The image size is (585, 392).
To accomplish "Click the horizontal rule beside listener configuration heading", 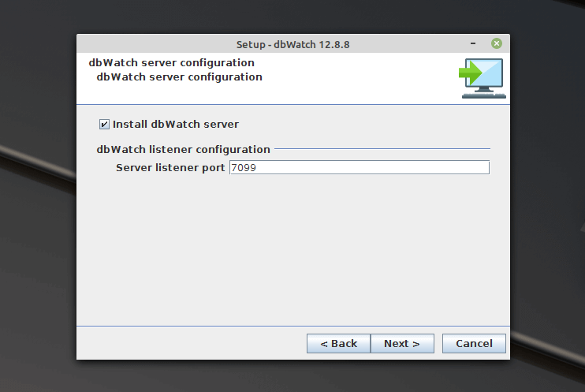I will pos(382,148).
